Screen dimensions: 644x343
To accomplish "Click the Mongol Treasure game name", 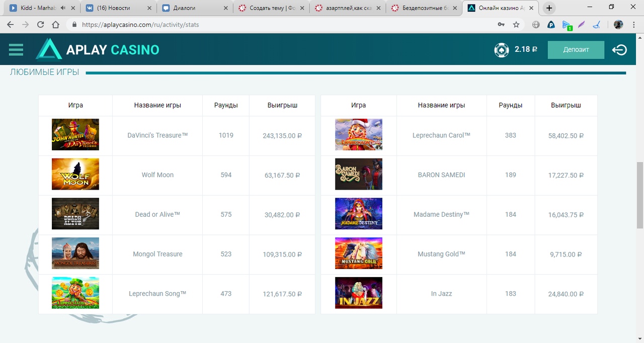I will coord(157,254).
